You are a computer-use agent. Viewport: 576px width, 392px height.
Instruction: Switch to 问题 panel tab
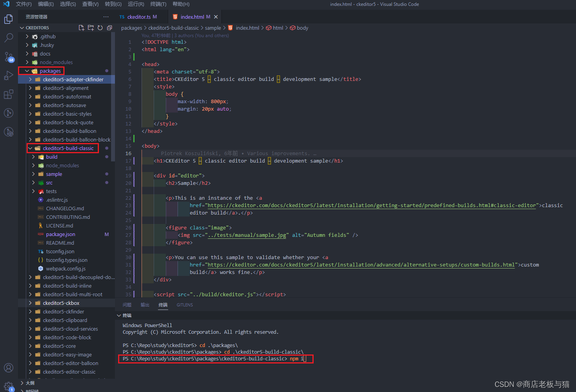[127, 305]
